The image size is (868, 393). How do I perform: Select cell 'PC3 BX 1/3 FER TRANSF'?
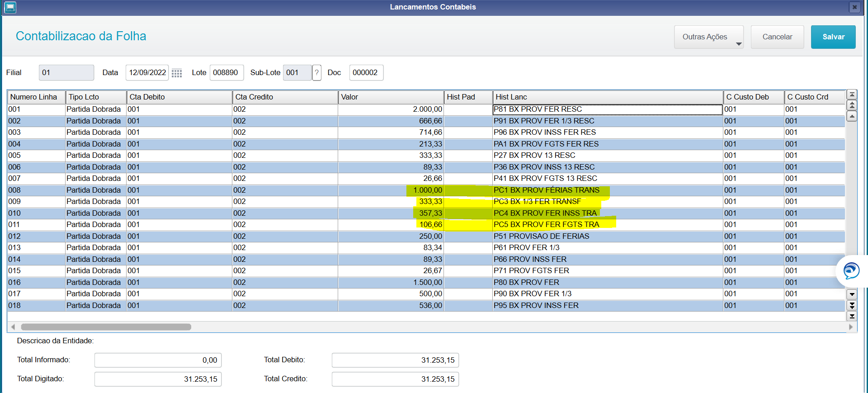(608, 202)
